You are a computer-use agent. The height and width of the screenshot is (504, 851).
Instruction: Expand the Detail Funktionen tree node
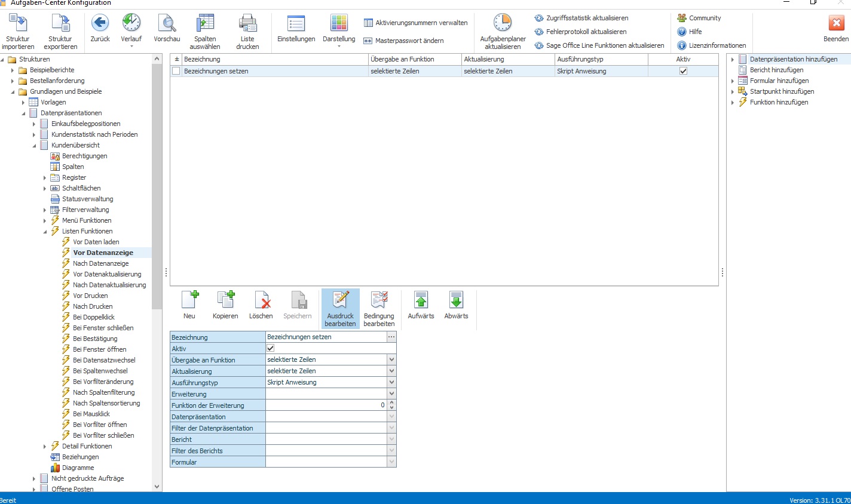45,446
